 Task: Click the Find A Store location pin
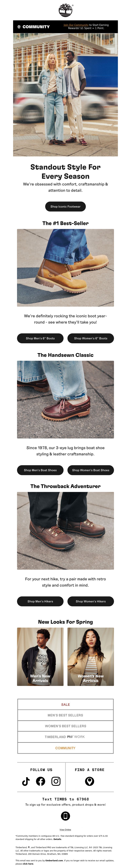pyautogui.click(x=89, y=781)
